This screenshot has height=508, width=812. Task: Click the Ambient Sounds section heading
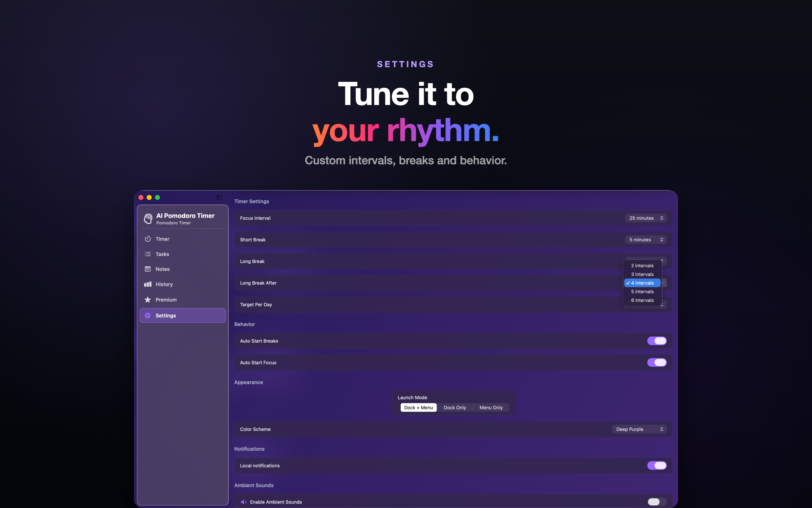254,485
